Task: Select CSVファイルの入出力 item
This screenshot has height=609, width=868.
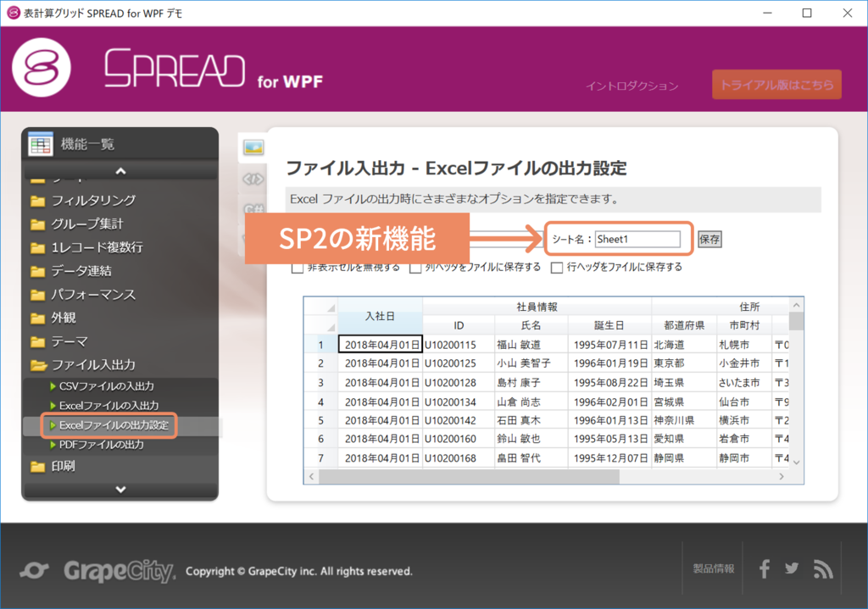Action: tap(106, 386)
